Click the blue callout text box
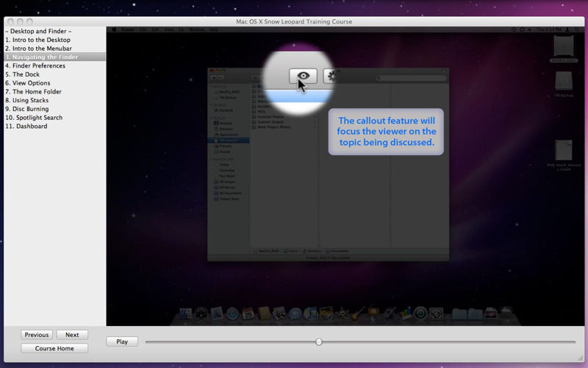 pos(386,132)
